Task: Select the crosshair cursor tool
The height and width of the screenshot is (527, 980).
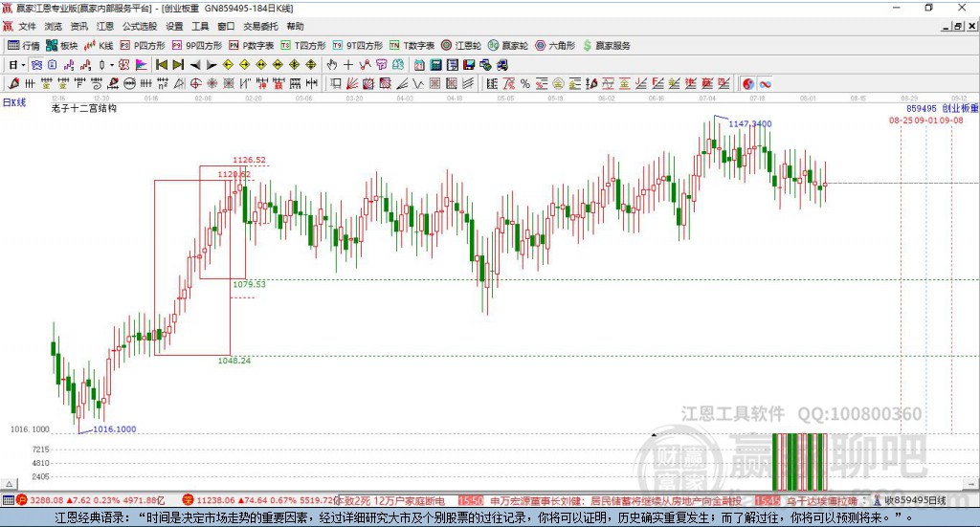Action: [348, 65]
